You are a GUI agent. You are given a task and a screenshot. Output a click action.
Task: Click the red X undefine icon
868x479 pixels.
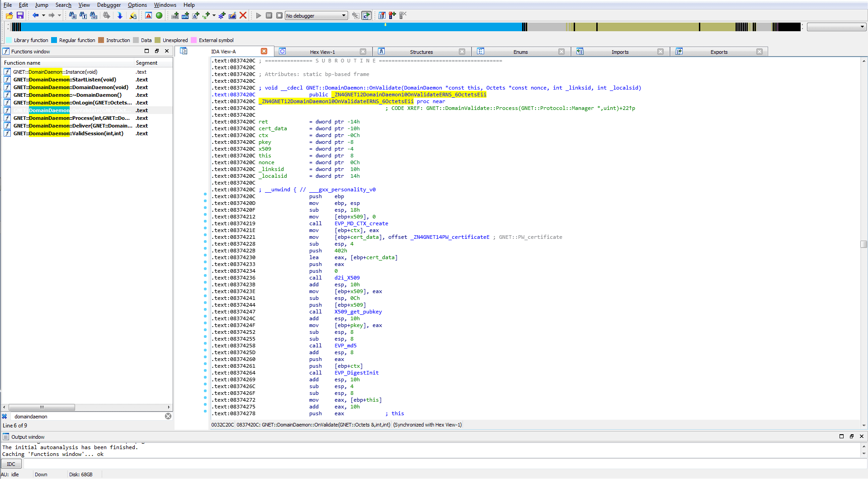coord(243,15)
